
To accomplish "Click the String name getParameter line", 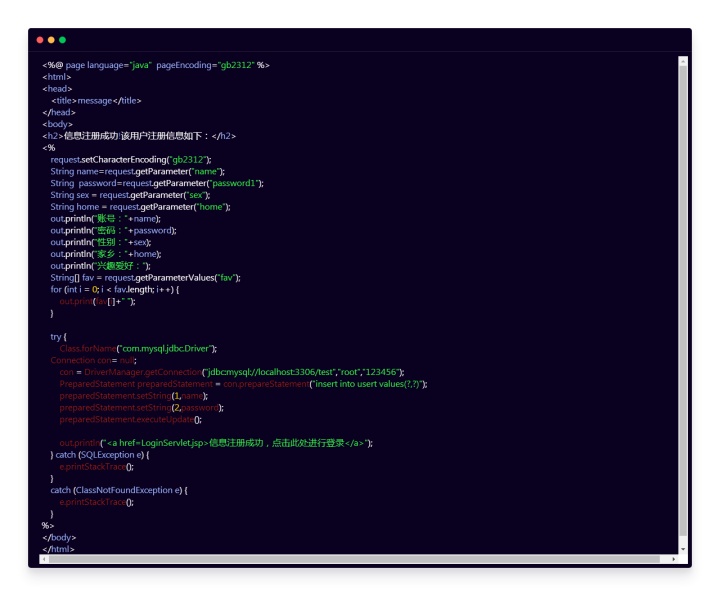I will [138, 172].
